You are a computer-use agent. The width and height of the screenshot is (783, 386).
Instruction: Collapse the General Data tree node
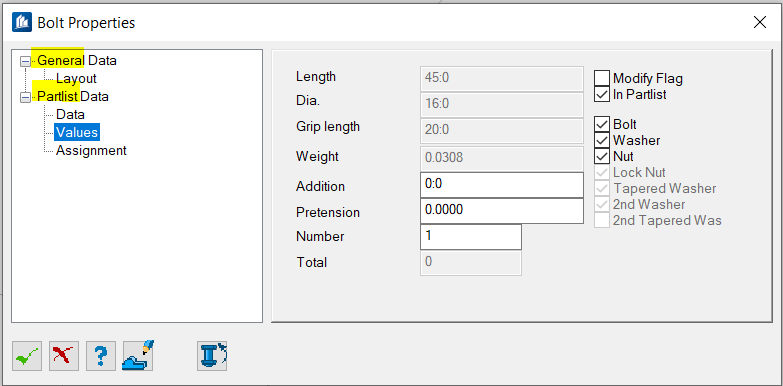[24, 61]
